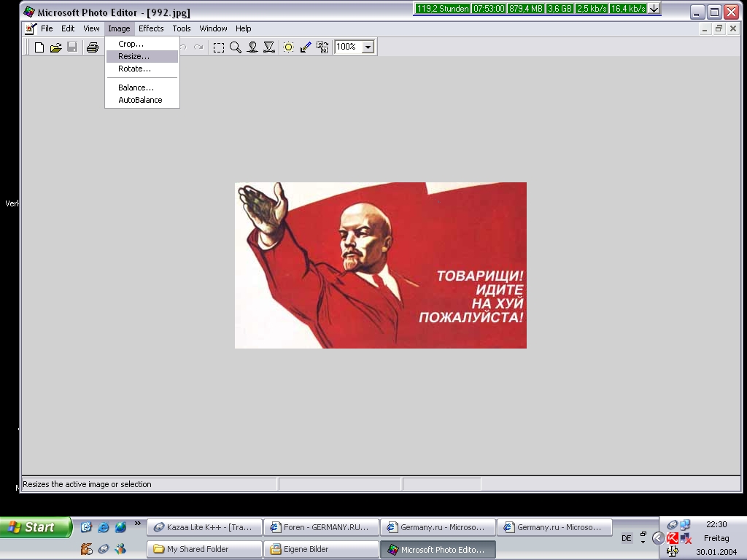Click the globe browser Quick Launch icon

click(121, 526)
